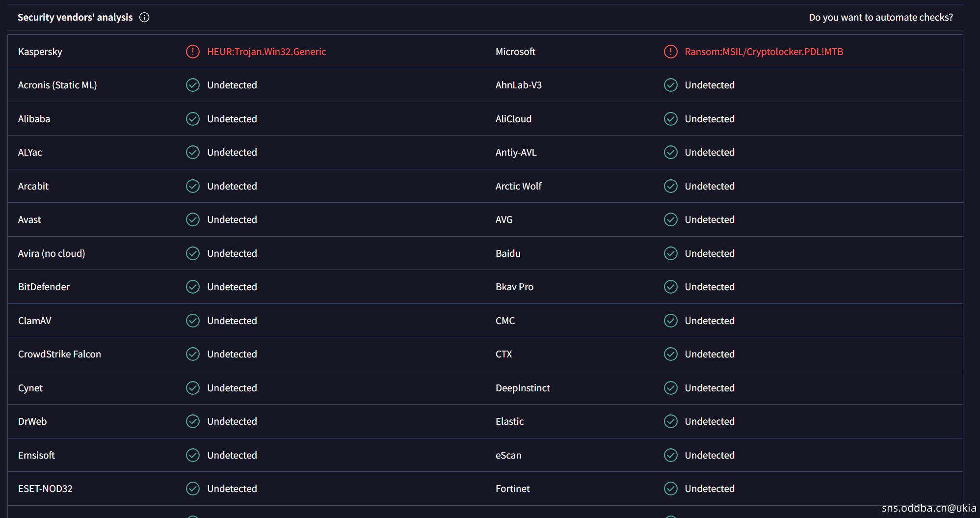The width and height of the screenshot is (980, 518).
Task: Open the 'Do you want to automate checks?' link
Action: point(880,17)
